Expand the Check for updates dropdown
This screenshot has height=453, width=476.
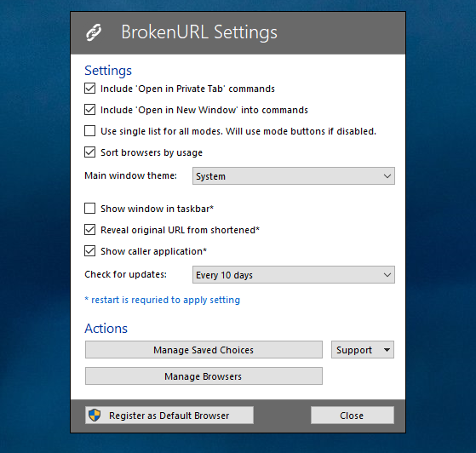(294, 275)
